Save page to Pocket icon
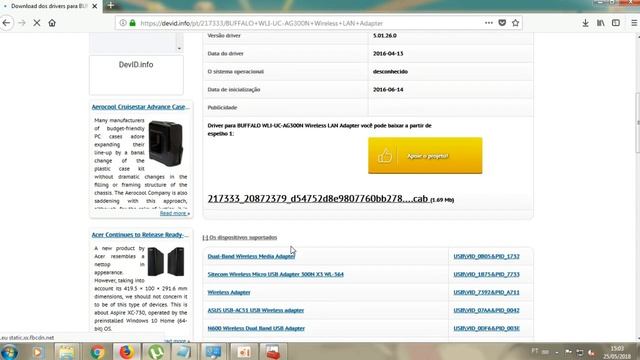The height and width of the screenshot is (360, 640). pyautogui.click(x=502, y=23)
